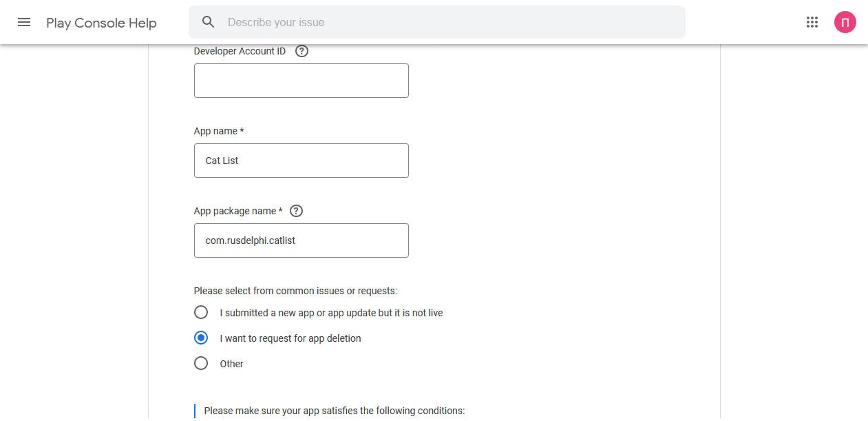Click 'Please select from common issues or requests' text
The width and height of the screenshot is (868, 421).
point(295,291)
